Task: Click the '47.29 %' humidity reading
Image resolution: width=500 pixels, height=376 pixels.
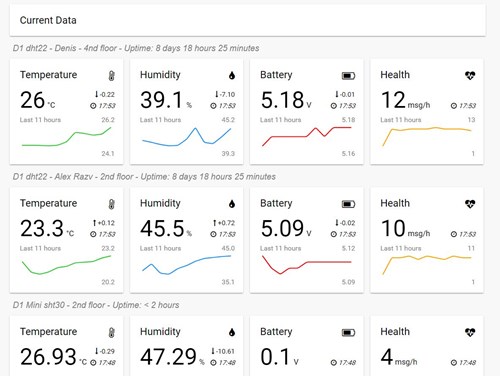Action: pyautogui.click(x=172, y=357)
